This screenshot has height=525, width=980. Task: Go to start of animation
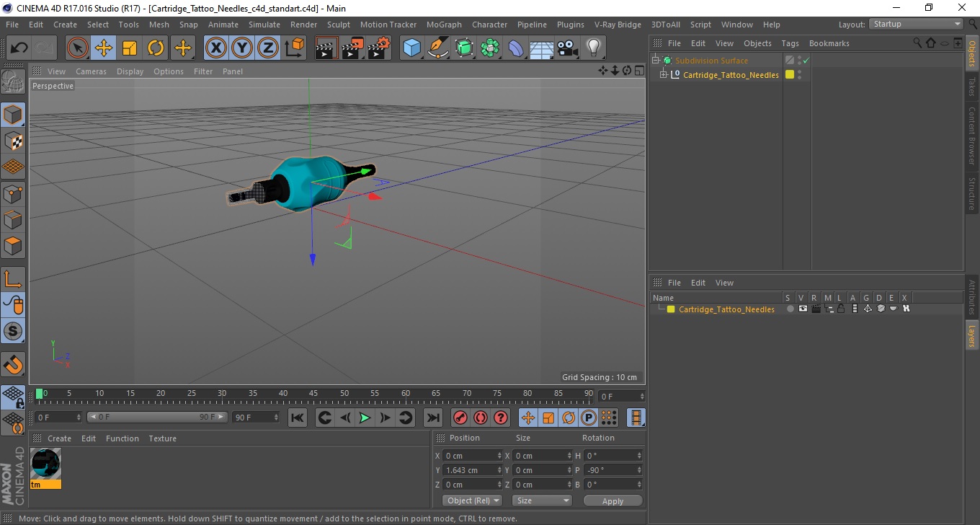coord(298,418)
